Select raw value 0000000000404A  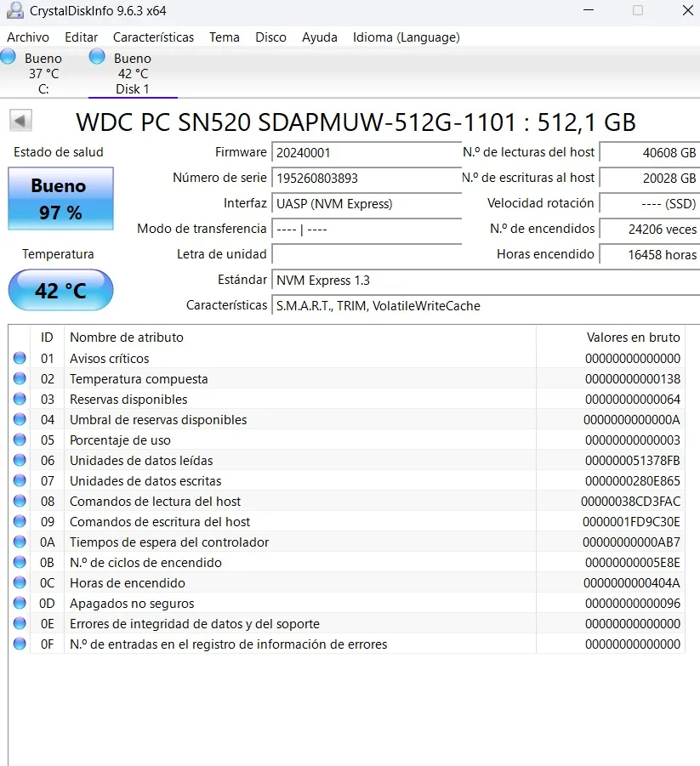point(632,583)
